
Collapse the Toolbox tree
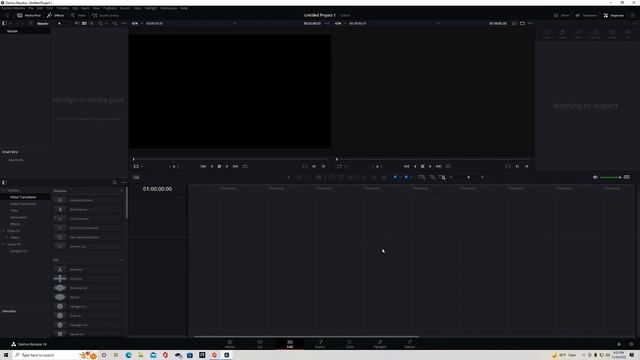[x=4, y=190]
